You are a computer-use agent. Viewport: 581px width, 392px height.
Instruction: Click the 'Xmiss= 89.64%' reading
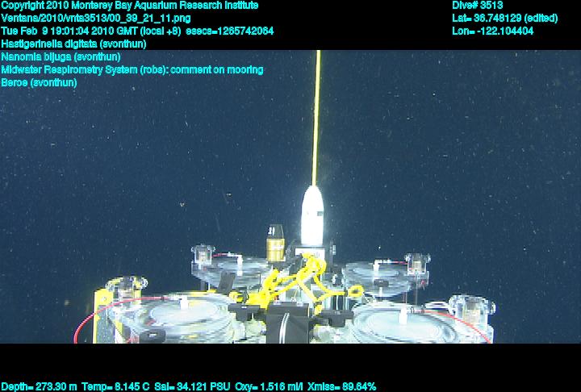coord(341,386)
